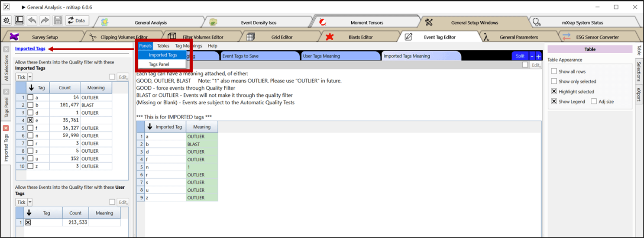Click the undo arrow icon
644x238 pixels.
point(32,20)
